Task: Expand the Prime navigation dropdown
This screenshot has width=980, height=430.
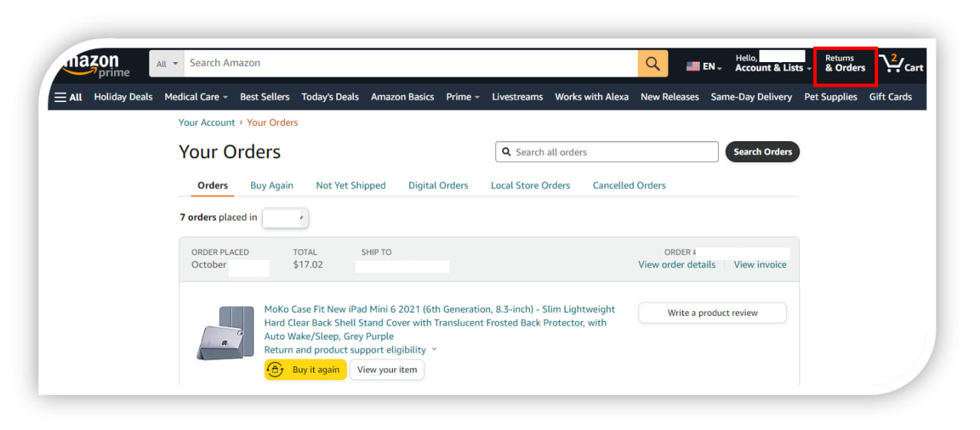Action: pyautogui.click(x=462, y=97)
